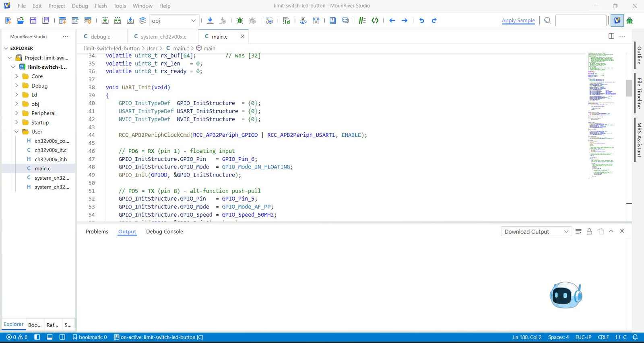The image size is (644, 343).
Task: Navigate back with the left arrow
Action: (x=392, y=21)
